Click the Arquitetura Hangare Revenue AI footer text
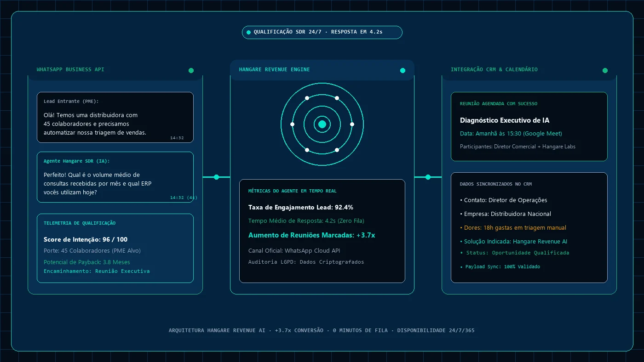Viewport: 644px width, 362px height. tap(322, 330)
